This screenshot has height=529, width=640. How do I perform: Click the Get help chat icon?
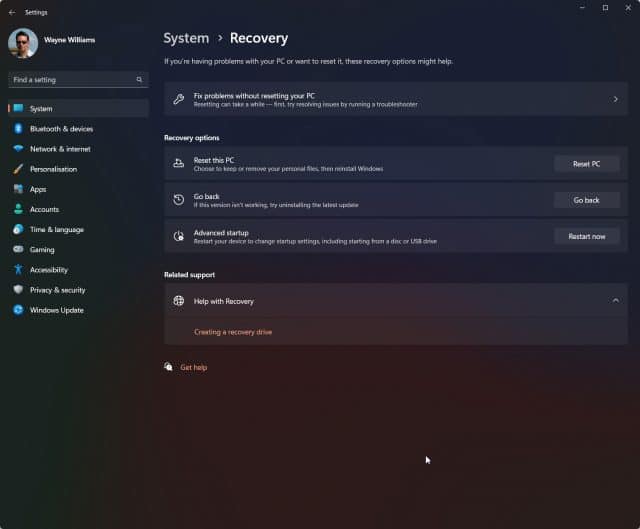coord(168,367)
